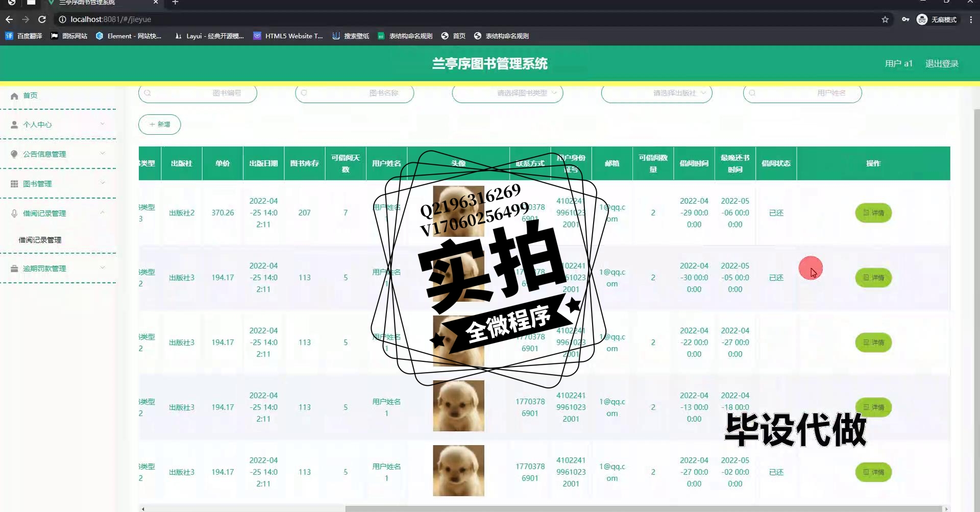Click the 个人中心 expand chevron
980x512 pixels.
(103, 124)
